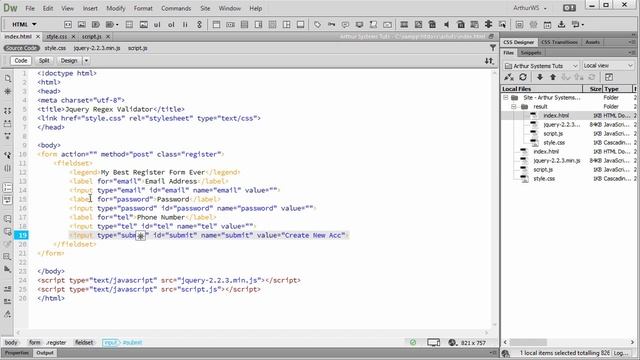Switch to the CSS Transitions tab
The height and width of the screenshot is (360, 640).
pyautogui.click(x=559, y=42)
